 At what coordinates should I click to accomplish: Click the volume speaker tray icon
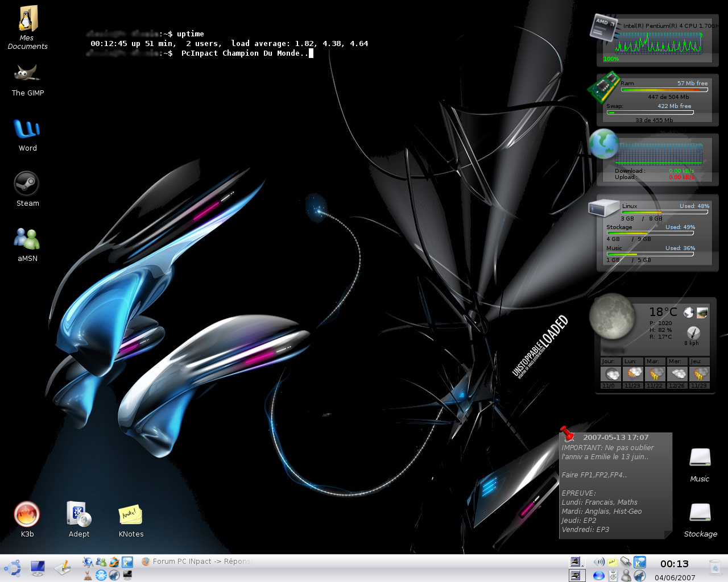(599, 562)
